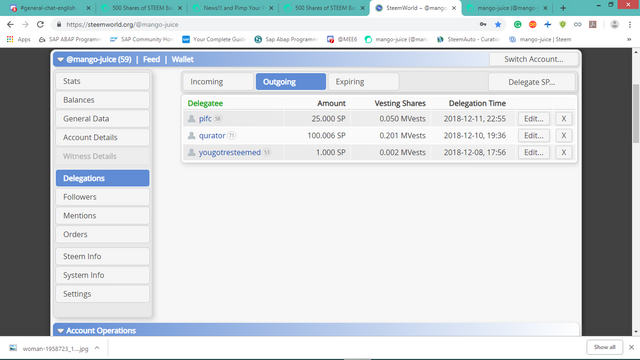Open the Orders sidebar item

pos(102,235)
